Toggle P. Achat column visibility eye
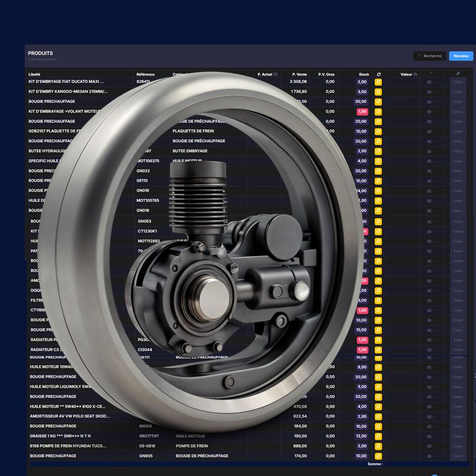476x476 pixels. coord(275,74)
